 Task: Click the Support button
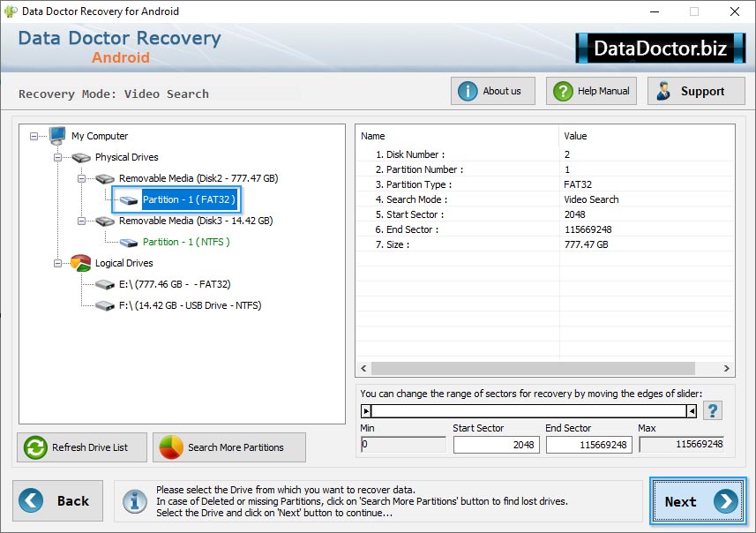696,91
